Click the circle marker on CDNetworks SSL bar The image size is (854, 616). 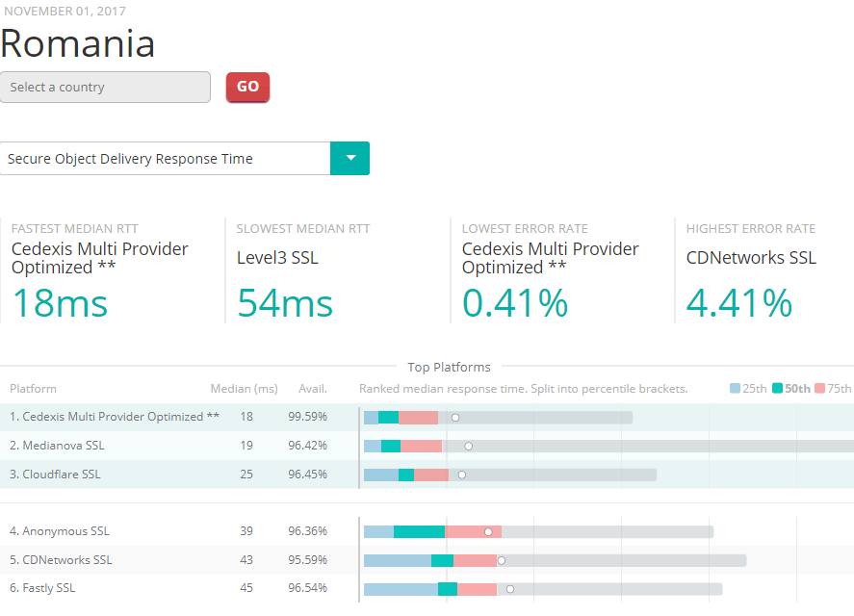pyautogui.click(x=502, y=560)
